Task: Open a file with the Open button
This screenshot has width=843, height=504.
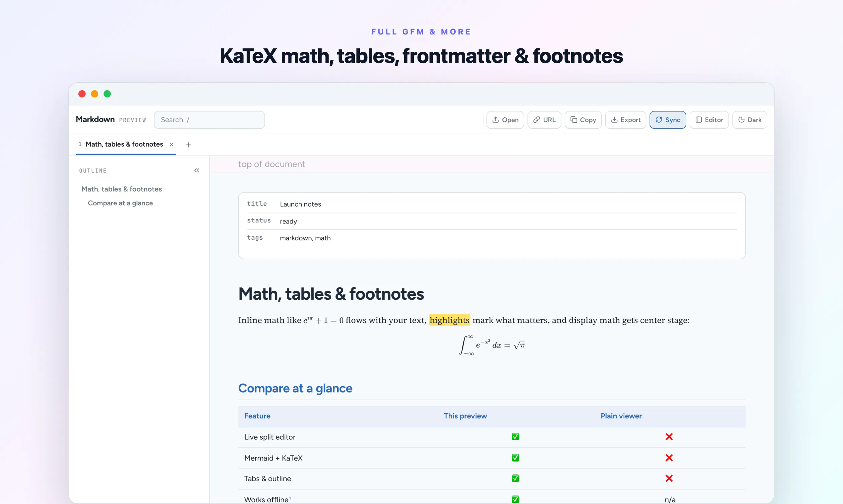Action: tap(505, 120)
